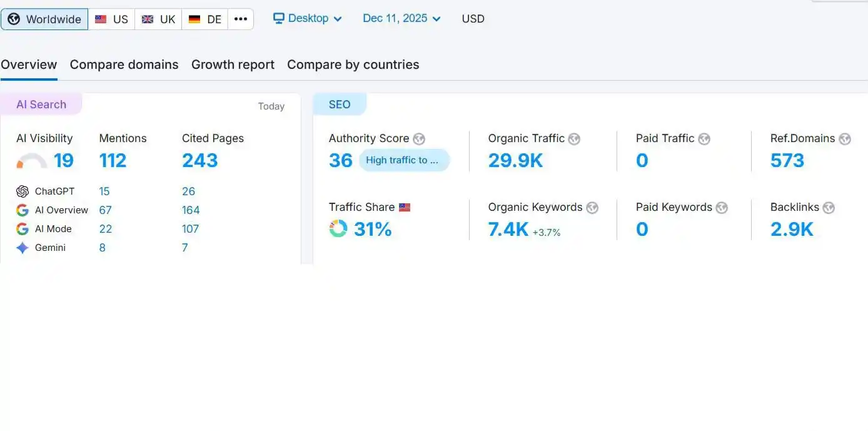
Task: Click the Authority Score value 36
Action: 341,161
